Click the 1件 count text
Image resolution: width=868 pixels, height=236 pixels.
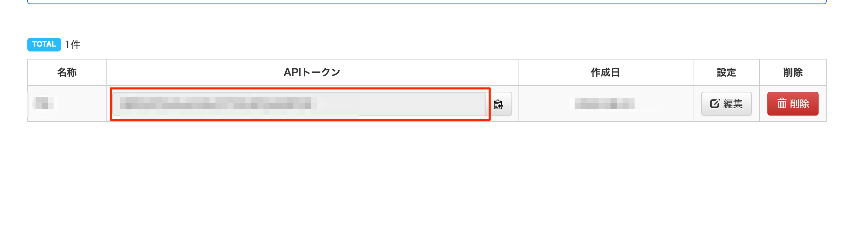click(x=73, y=44)
